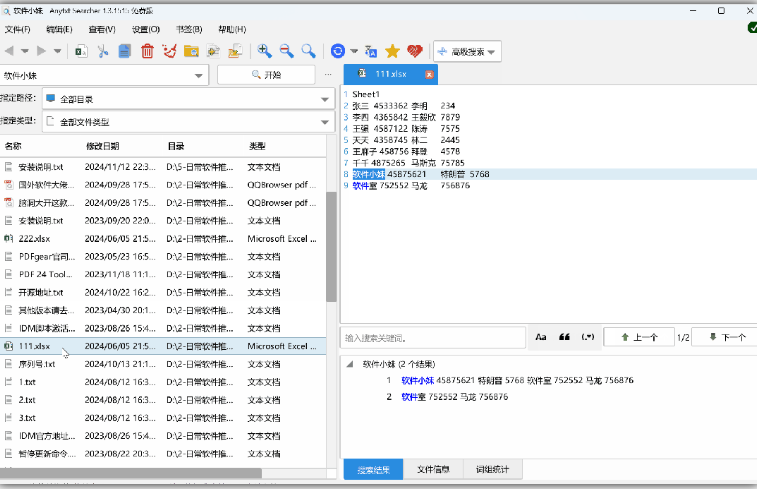Click the 上一个 previous match button
Viewport: 757px width, 489px height.
click(639, 337)
